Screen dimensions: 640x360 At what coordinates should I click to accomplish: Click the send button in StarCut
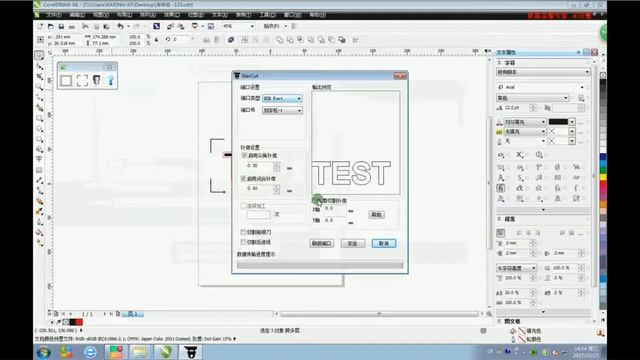click(353, 243)
